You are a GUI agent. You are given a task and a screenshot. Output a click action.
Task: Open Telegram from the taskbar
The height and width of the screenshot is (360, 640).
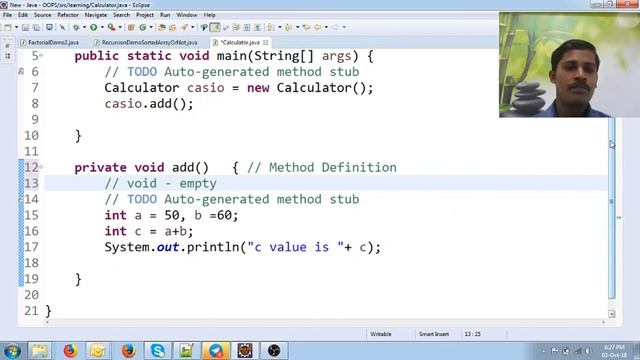point(216,351)
